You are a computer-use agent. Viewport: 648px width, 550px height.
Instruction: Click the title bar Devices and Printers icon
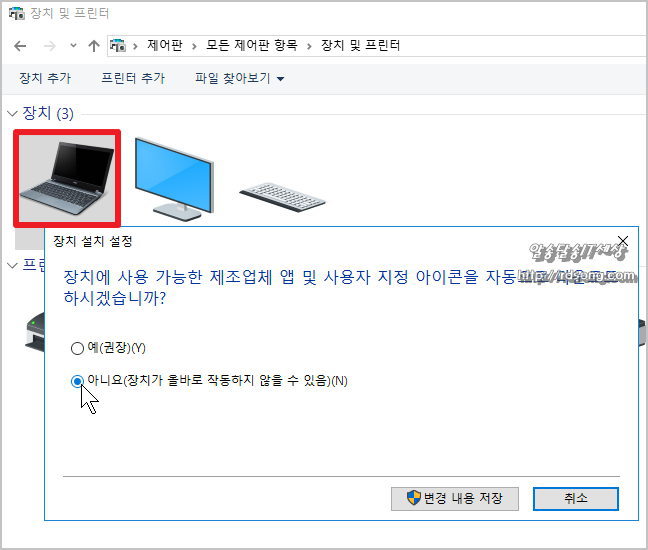point(17,13)
